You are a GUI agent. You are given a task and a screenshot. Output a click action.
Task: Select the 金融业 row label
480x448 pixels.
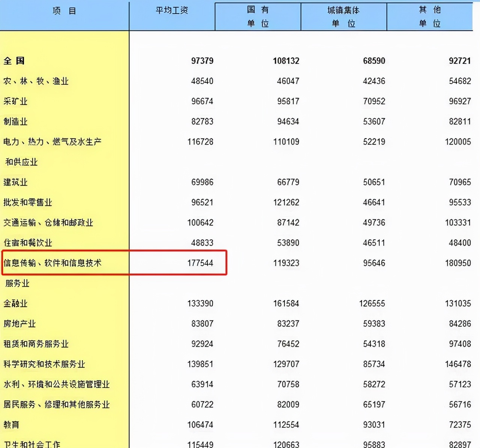coord(15,304)
